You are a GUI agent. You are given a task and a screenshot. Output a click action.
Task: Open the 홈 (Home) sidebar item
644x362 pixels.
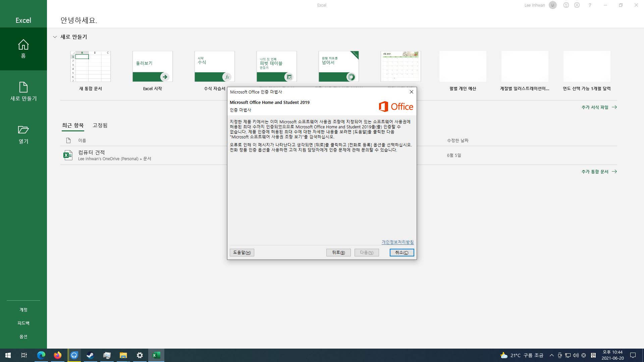click(23, 49)
